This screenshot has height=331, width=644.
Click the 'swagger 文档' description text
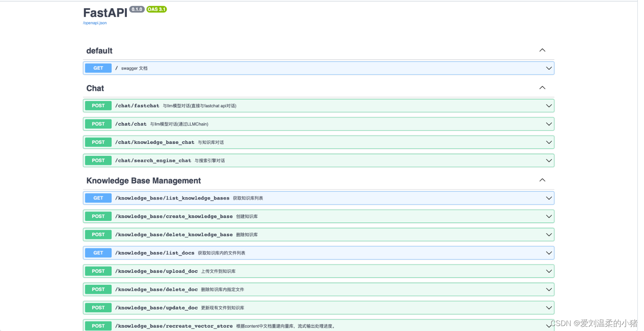(x=134, y=68)
